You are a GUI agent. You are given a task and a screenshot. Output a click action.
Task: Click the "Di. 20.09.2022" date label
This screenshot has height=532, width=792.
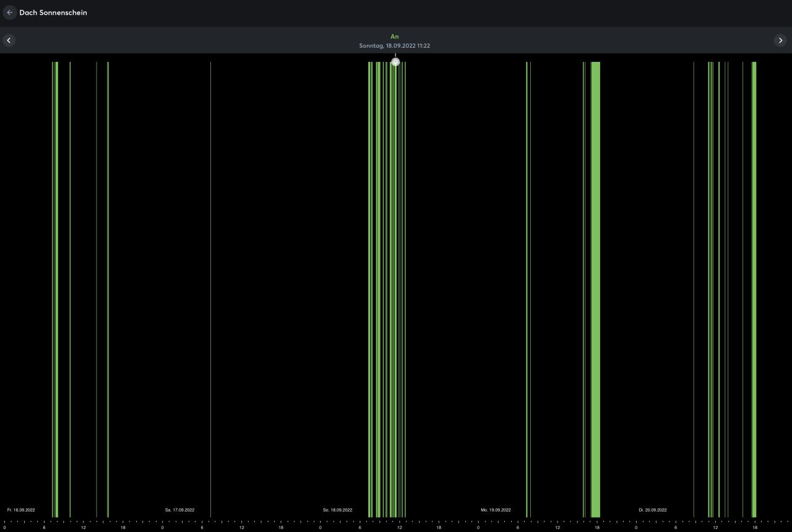[x=653, y=510]
